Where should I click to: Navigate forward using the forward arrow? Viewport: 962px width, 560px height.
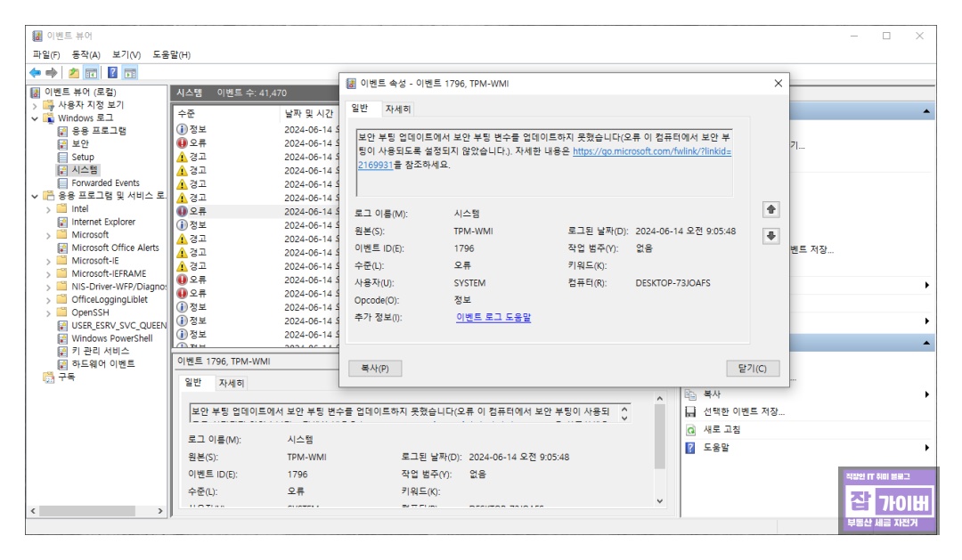(x=51, y=71)
